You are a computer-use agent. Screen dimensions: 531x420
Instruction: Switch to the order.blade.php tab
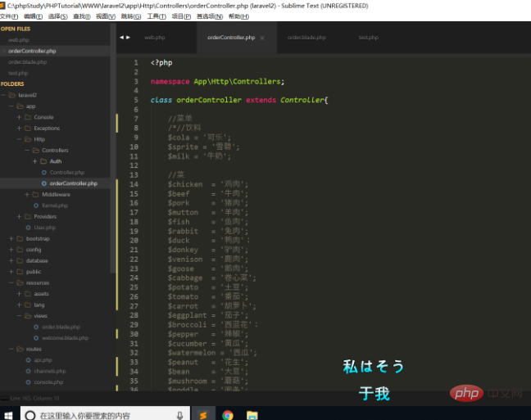pyautogui.click(x=306, y=38)
